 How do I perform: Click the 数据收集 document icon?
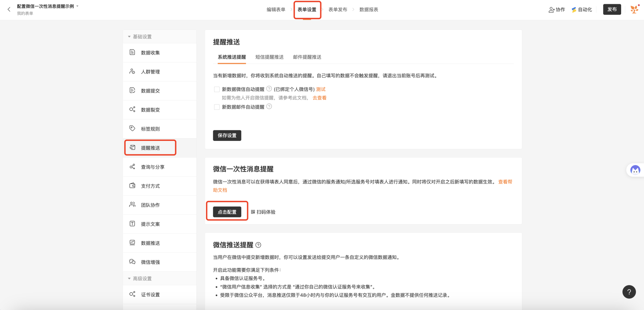pyautogui.click(x=132, y=52)
